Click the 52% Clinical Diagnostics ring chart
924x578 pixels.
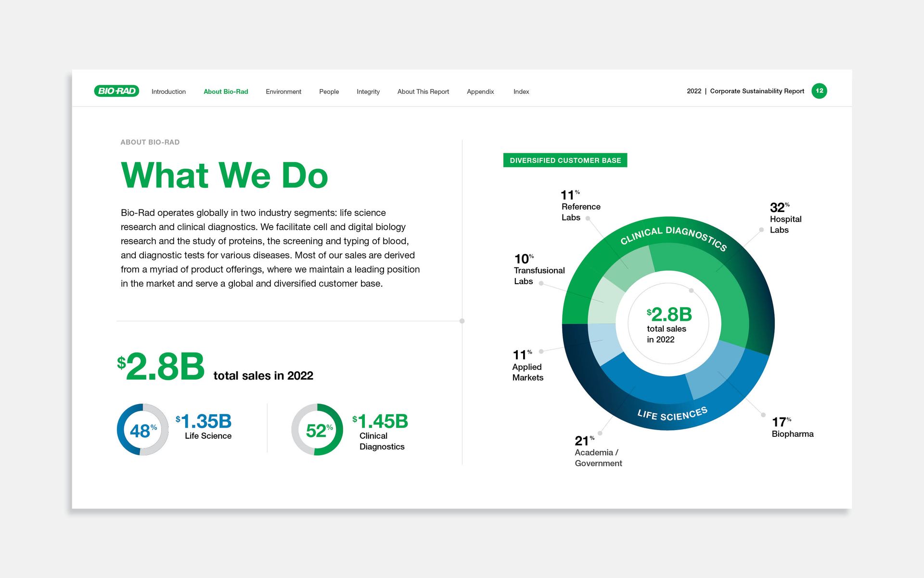point(317,430)
